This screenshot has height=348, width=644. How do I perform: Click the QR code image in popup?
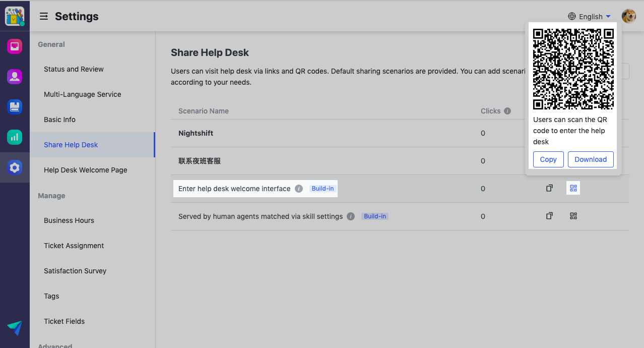[x=573, y=69]
